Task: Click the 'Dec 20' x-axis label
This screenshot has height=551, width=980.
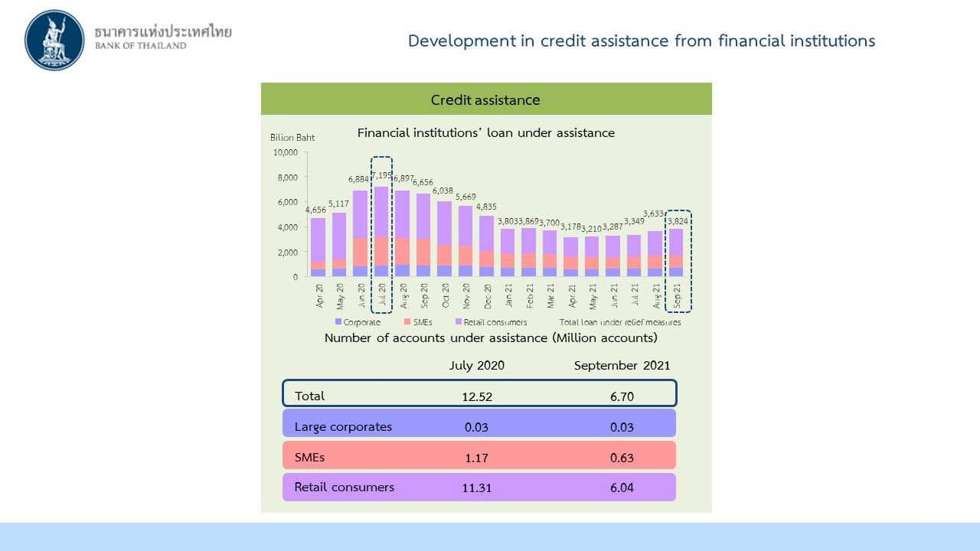Action: [x=487, y=295]
